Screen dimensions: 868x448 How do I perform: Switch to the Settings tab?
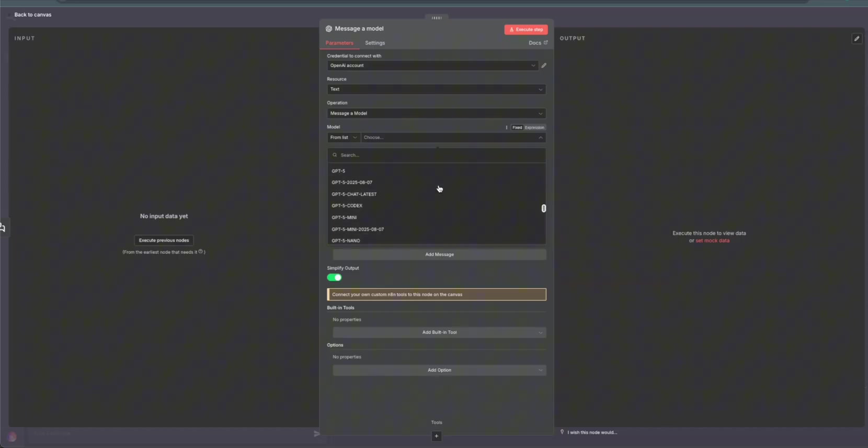(375, 43)
